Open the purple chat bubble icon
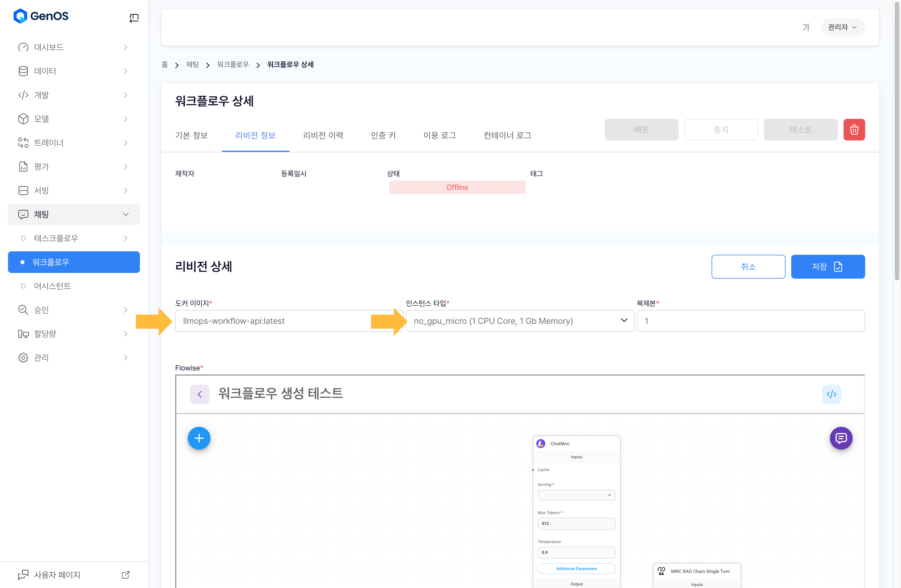The image size is (901, 588). click(841, 438)
